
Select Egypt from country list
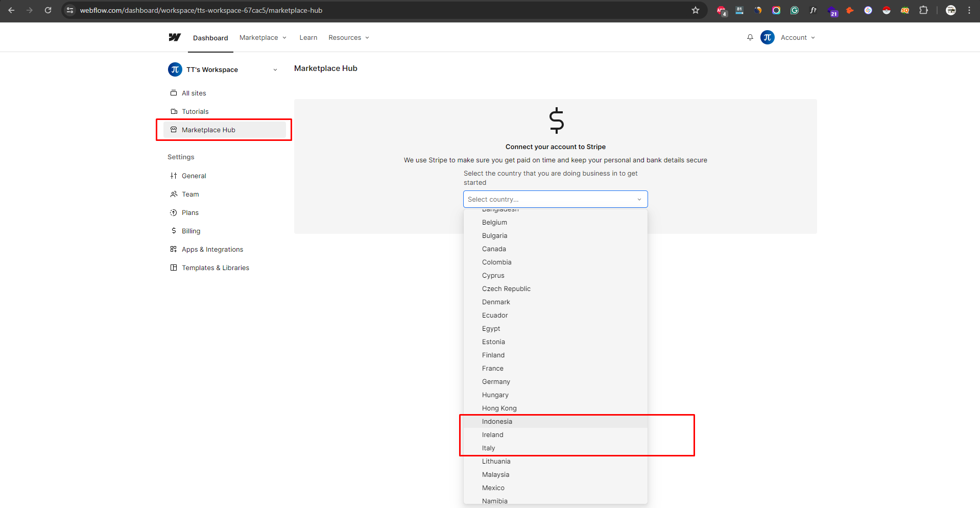coord(556,328)
